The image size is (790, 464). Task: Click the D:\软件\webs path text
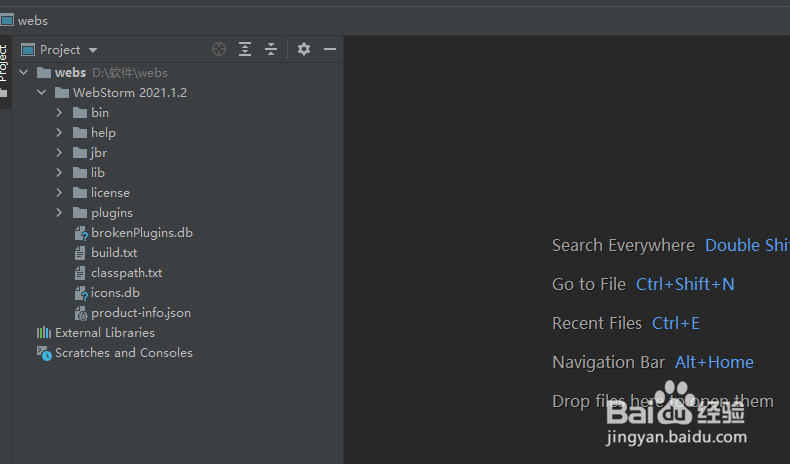130,73
